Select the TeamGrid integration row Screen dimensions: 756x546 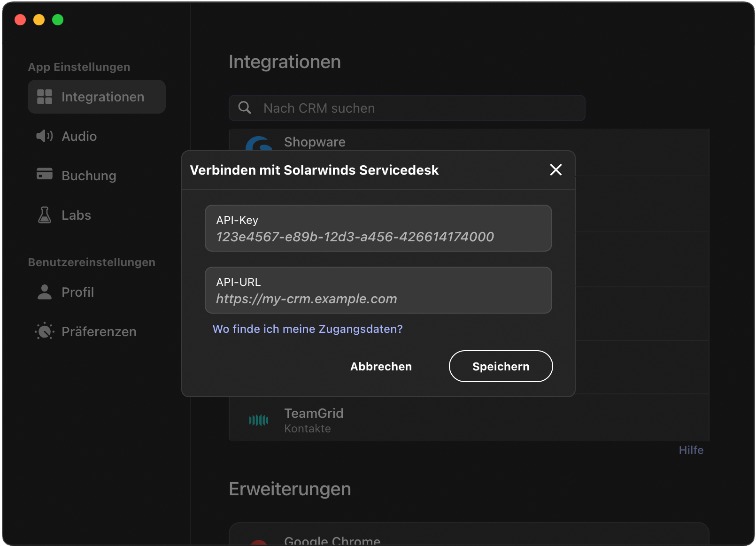469,419
